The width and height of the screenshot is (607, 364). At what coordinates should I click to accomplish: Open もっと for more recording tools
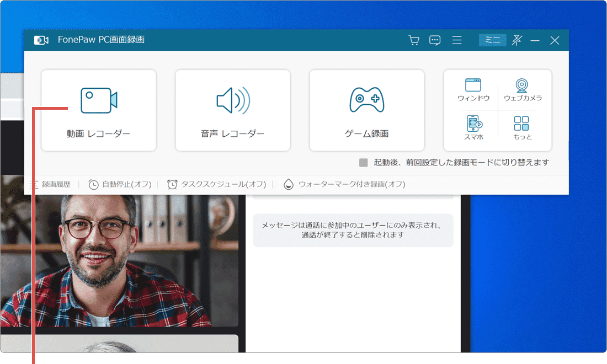522,127
